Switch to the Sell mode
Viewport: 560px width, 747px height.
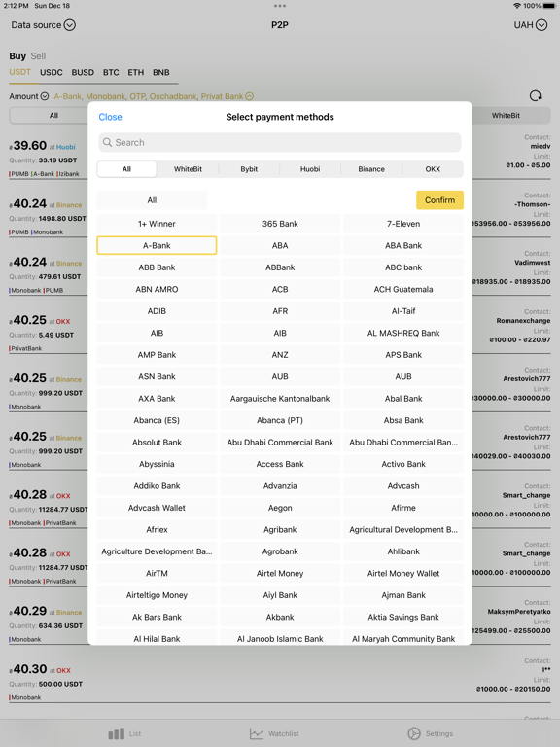pos(38,56)
